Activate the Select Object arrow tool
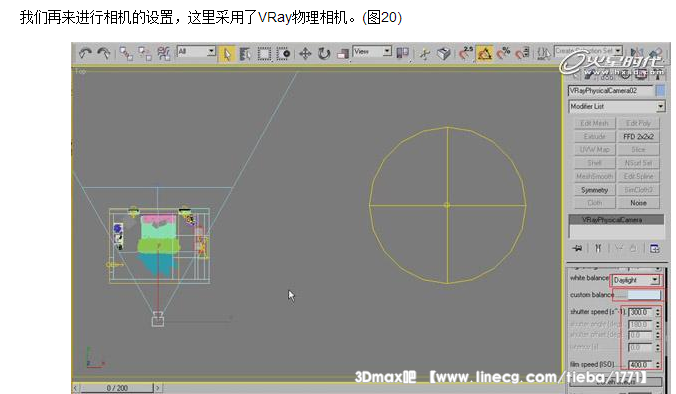This screenshot has width=676, height=394. (227, 54)
